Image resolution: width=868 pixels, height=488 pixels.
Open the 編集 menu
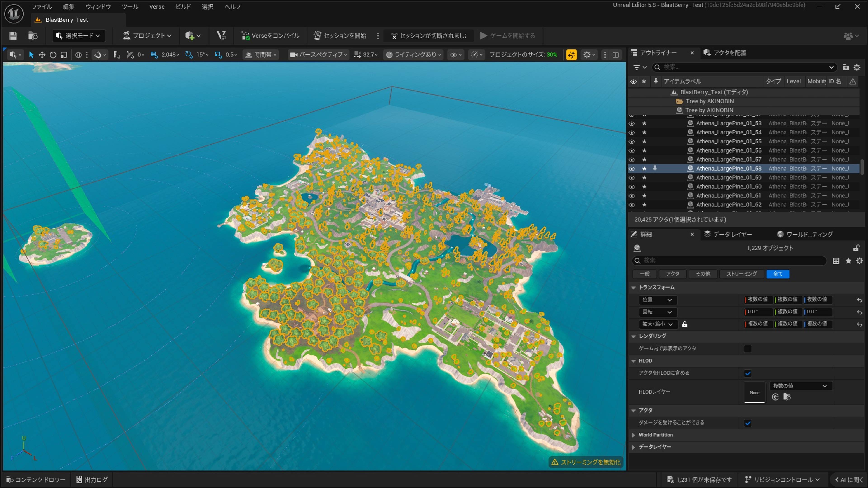pos(69,7)
